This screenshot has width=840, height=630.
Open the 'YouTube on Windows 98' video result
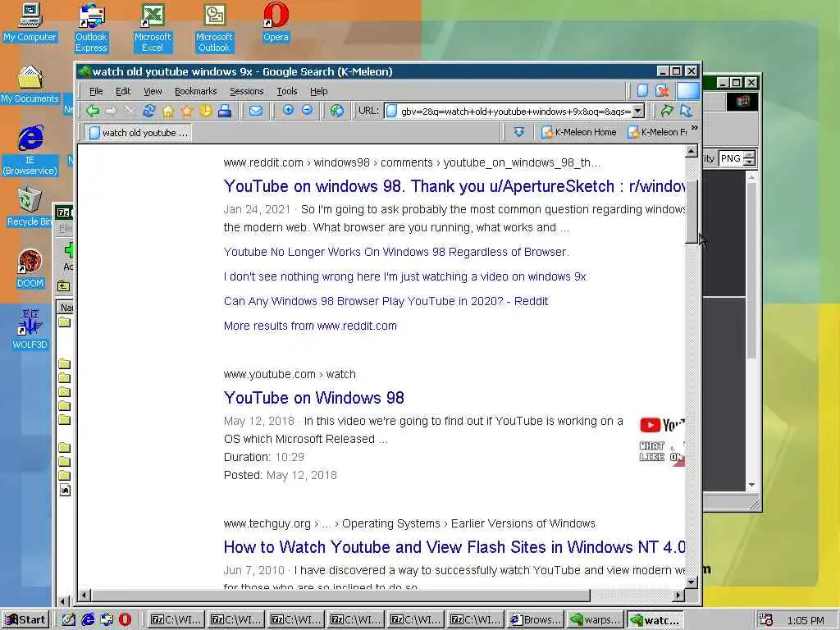[x=314, y=398]
